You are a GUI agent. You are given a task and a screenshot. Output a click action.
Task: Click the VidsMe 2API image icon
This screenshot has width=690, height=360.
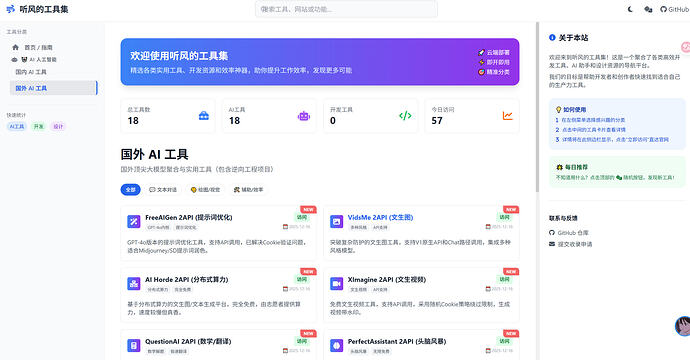tap(337, 221)
